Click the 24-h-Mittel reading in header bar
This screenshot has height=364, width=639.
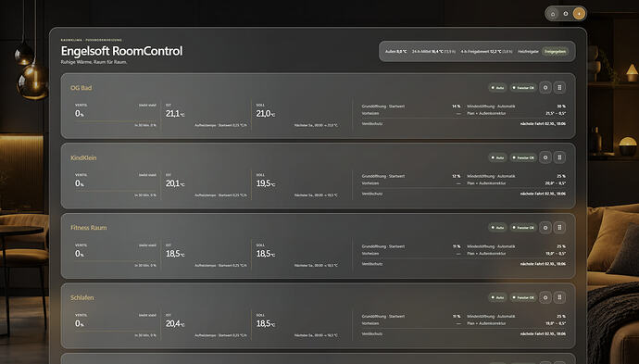[x=433, y=52]
